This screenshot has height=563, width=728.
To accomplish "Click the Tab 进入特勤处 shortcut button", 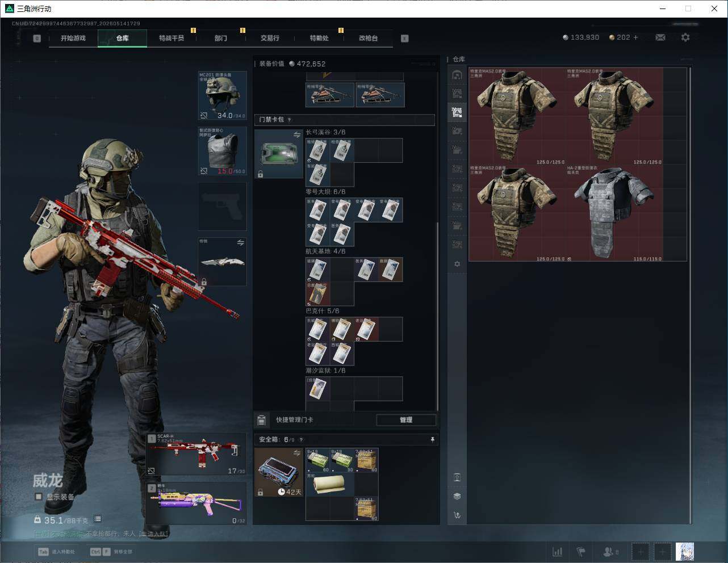I will coord(56,552).
